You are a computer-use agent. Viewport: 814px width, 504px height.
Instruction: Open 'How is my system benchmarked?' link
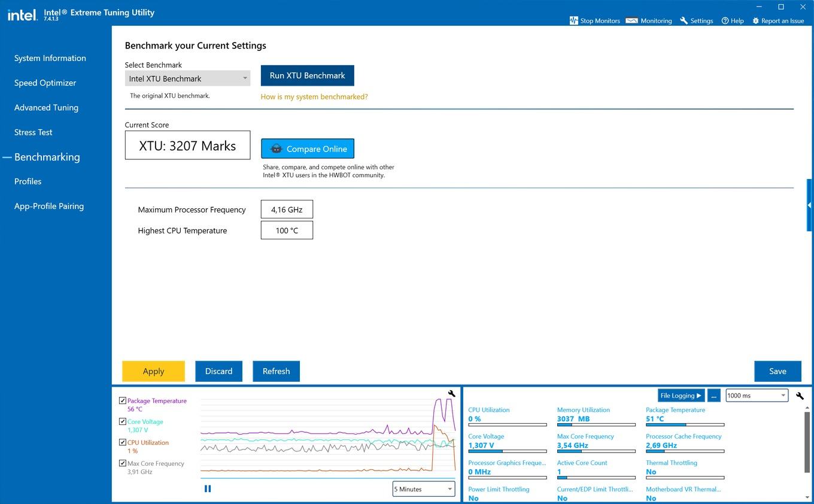tap(314, 96)
